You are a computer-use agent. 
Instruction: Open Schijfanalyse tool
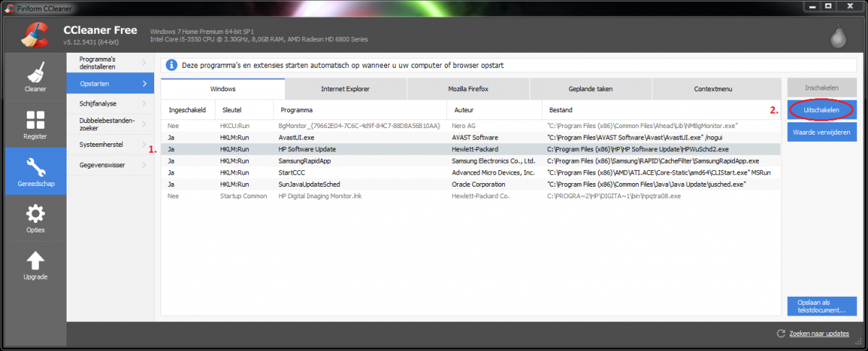pos(110,103)
